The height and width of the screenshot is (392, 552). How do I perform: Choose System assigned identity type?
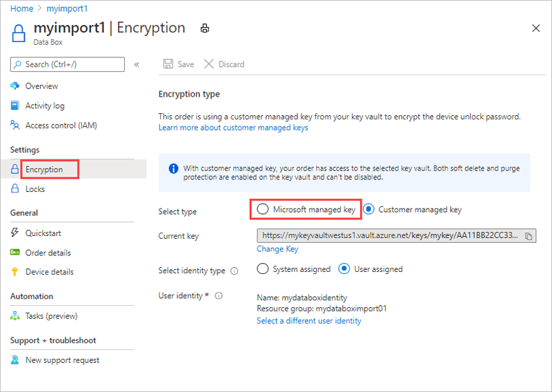[x=262, y=269]
